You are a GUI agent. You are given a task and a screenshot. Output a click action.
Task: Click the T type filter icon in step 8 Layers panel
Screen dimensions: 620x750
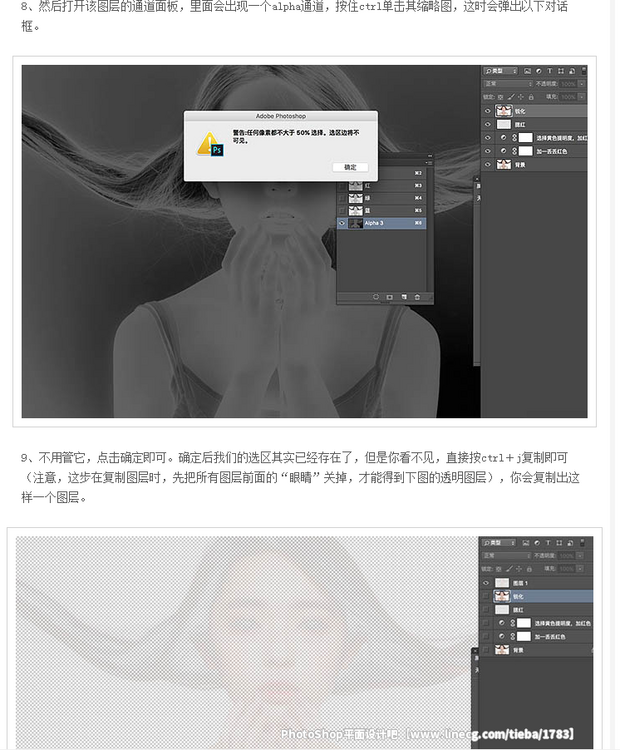click(550, 71)
